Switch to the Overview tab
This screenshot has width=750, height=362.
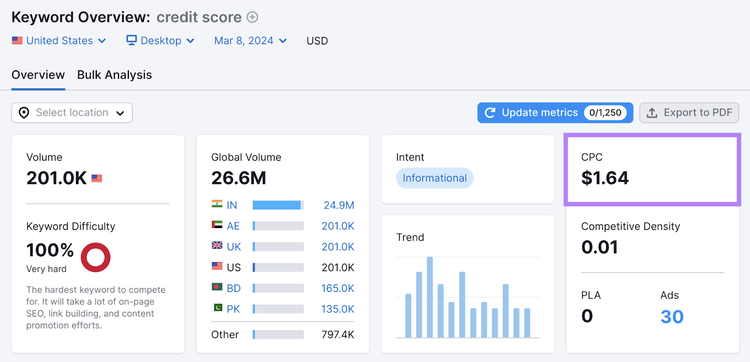38,75
